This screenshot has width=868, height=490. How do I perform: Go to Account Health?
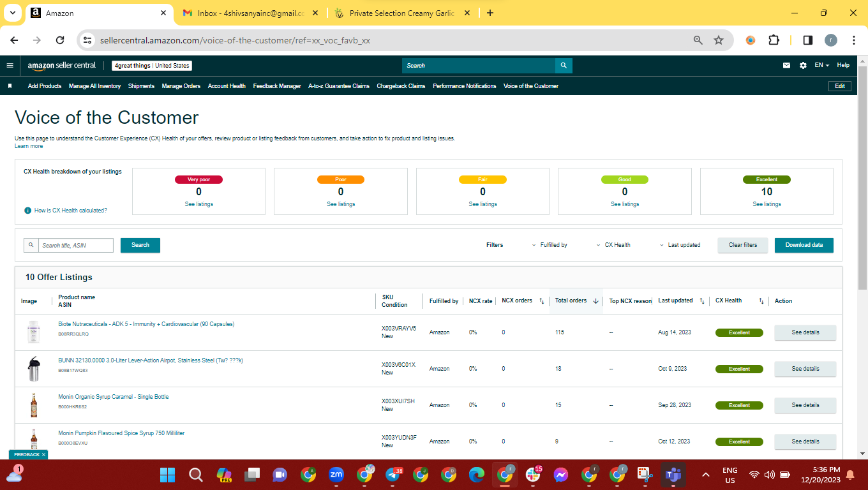point(227,85)
